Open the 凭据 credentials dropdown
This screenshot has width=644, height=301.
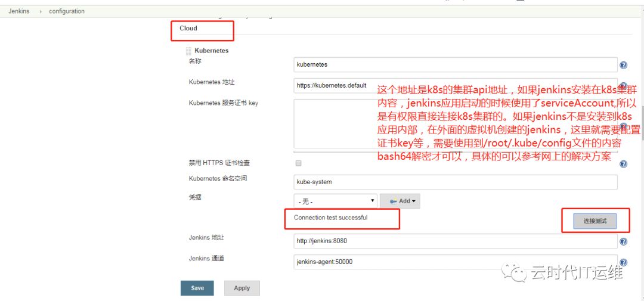tap(335, 201)
